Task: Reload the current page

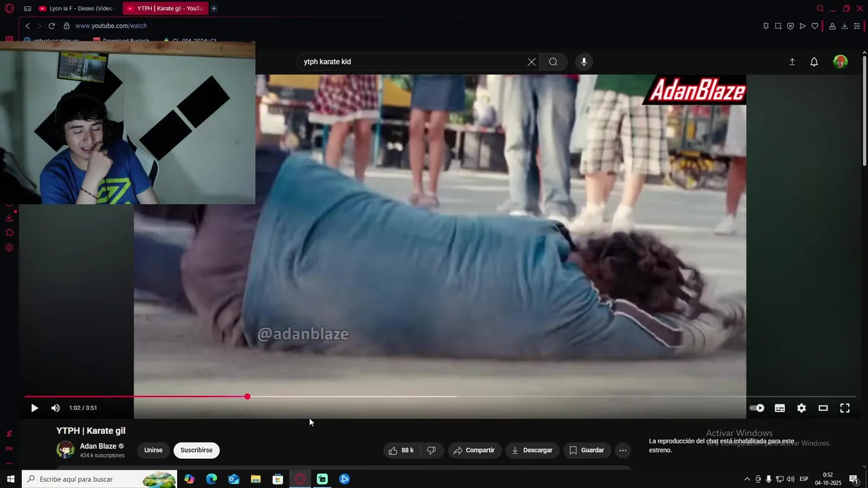Action: (52, 26)
